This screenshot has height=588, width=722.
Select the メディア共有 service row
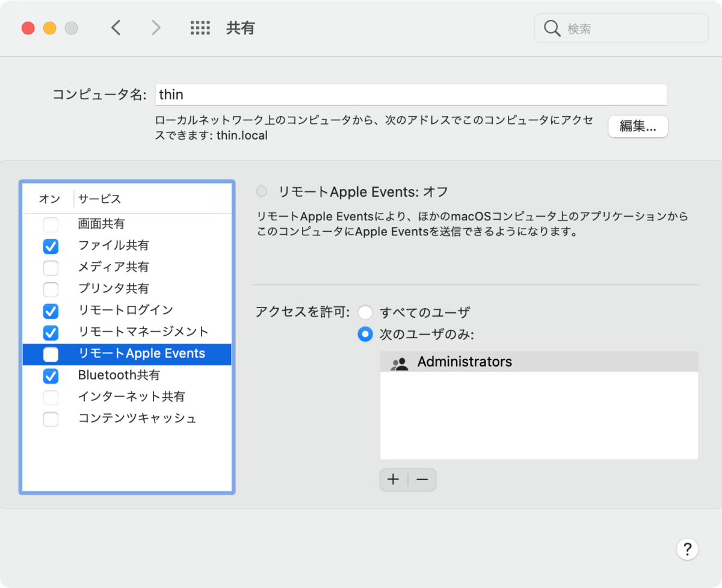127,267
